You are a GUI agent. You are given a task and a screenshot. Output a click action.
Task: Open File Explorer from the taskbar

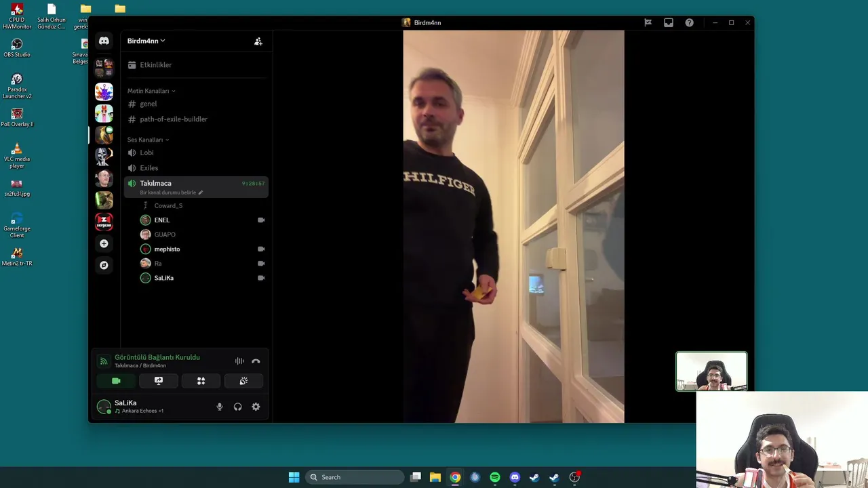(x=435, y=477)
